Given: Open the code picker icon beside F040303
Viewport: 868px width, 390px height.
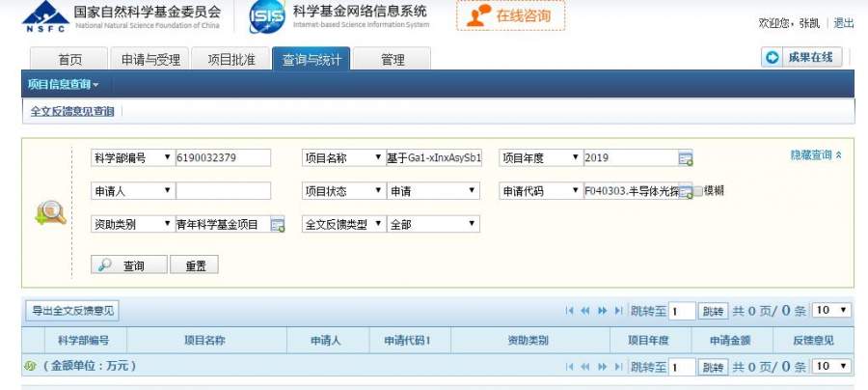Looking at the screenshot, I should pos(686,192).
